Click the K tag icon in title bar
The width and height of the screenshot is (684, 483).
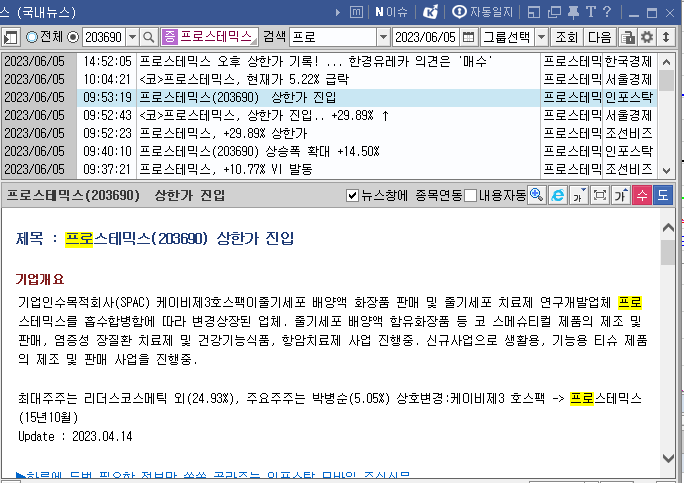pyautogui.click(x=430, y=12)
